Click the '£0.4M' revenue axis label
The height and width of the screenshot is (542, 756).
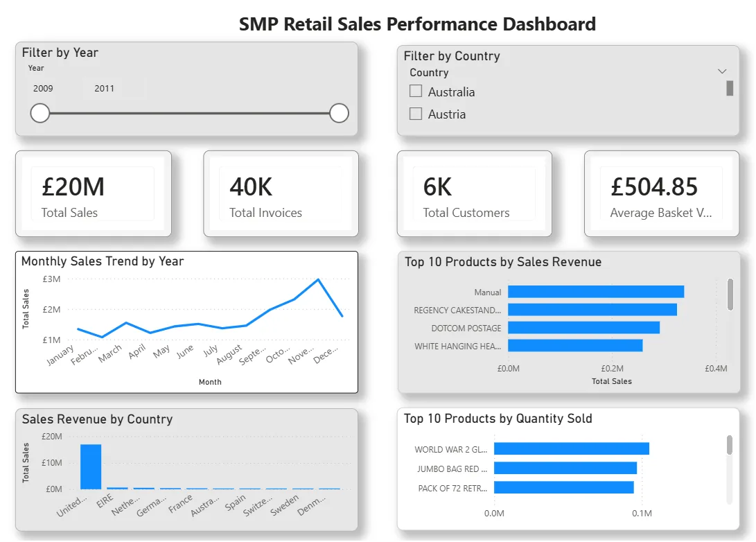click(716, 369)
